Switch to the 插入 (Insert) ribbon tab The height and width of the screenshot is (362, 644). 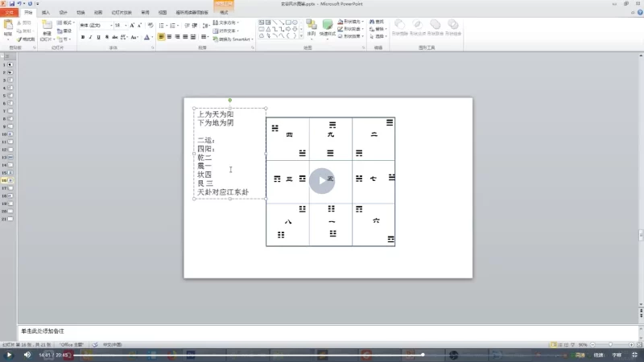tap(45, 13)
